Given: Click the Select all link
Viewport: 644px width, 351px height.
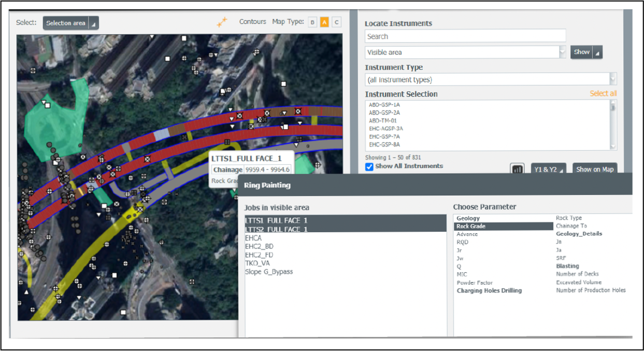Looking at the screenshot, I should (x=603, y=94).
